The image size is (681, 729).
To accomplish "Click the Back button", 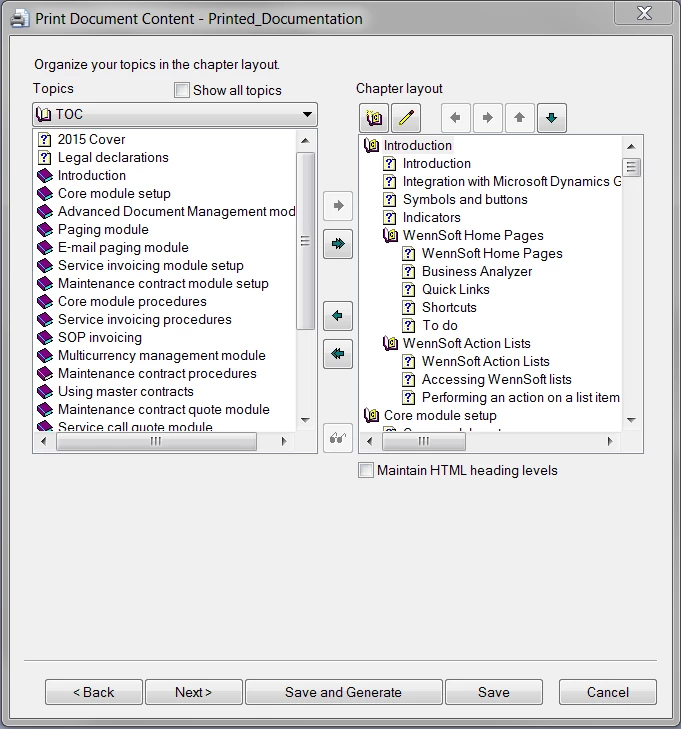I will click(94, 692).
